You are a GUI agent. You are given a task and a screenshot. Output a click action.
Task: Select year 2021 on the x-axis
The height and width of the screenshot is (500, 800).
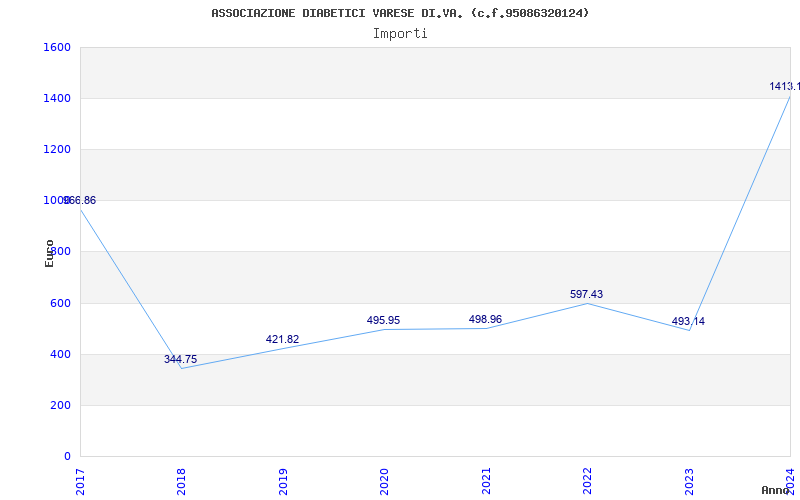coord(486,480)
